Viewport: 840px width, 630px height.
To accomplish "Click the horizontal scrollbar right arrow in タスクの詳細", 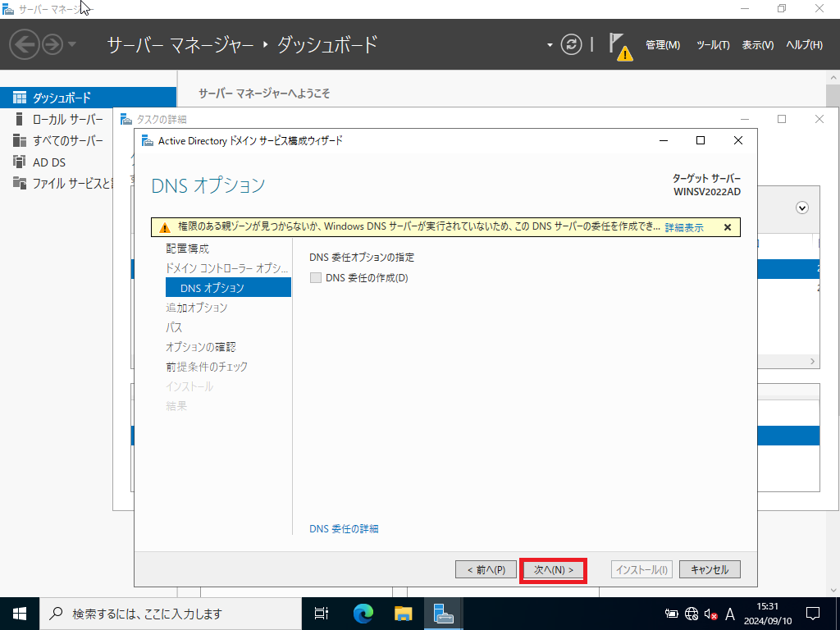I will point(813,362).
